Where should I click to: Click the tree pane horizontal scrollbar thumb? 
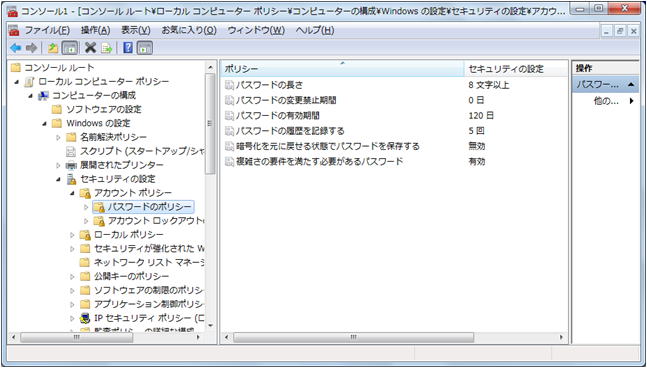tap(76, 337)
